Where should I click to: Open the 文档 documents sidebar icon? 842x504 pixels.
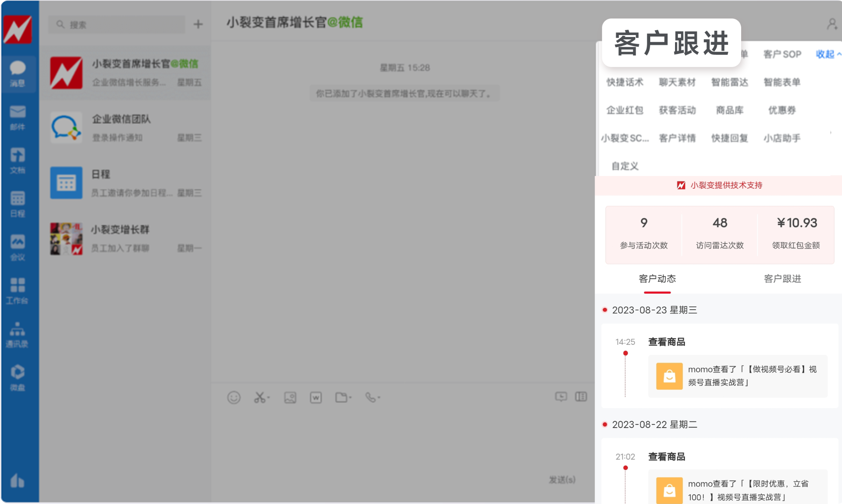[18, 161]
